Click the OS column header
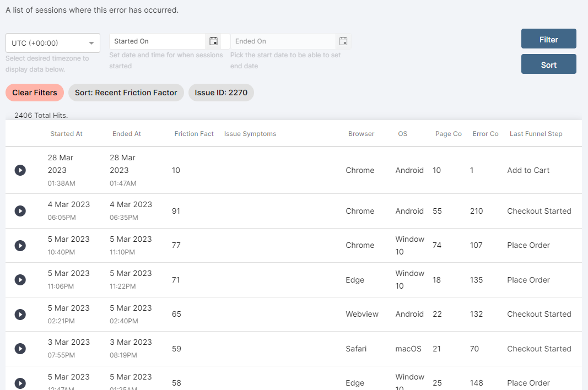This screenshot has height=390, width=588. coord(402,134)
